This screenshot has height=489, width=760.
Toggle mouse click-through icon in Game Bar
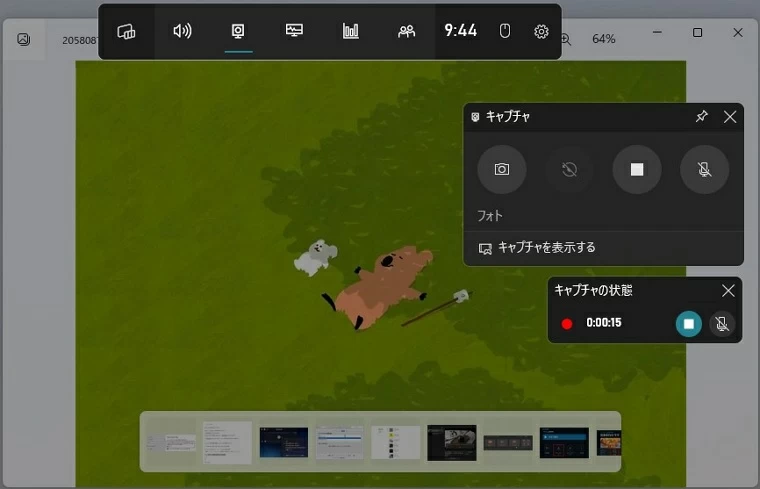tap(505, 31)
